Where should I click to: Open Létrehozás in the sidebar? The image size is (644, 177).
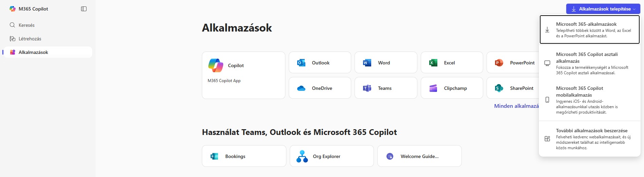(30, 39)
